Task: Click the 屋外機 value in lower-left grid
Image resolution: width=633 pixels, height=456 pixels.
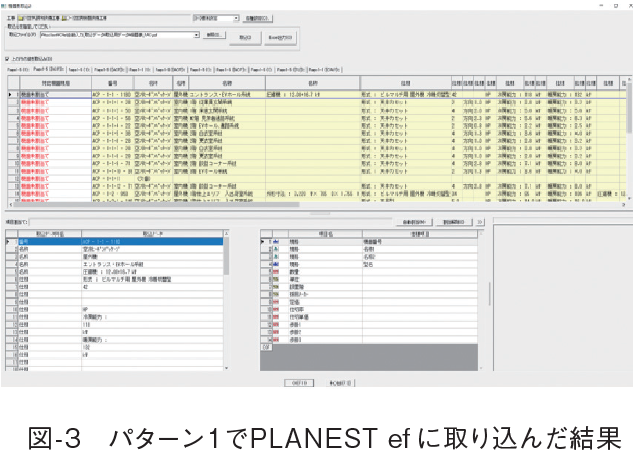Action: (x=152, y=257)
